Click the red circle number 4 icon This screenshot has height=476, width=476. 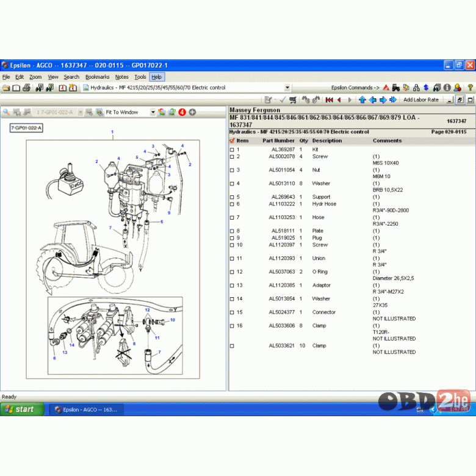pos(182,112)
